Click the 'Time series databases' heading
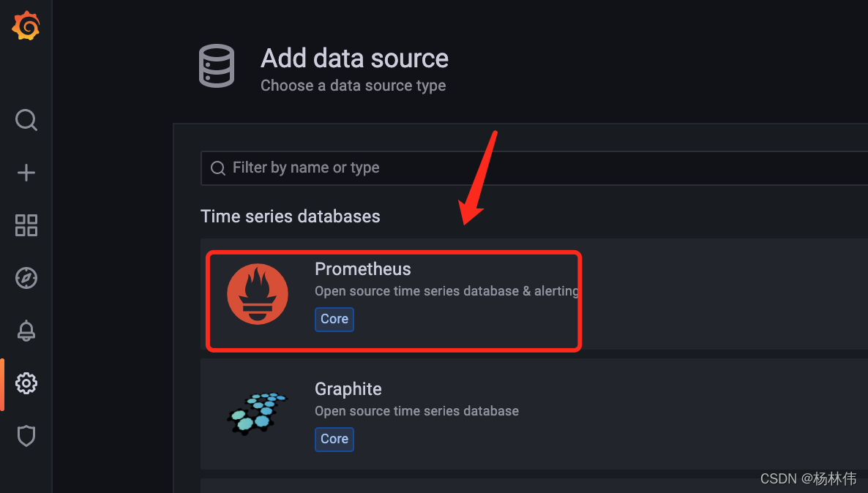868x493 pixels. coord(290,217)
